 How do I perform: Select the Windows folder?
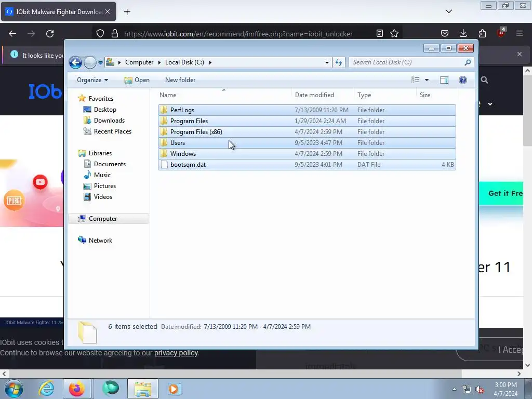tap(307, 153)
